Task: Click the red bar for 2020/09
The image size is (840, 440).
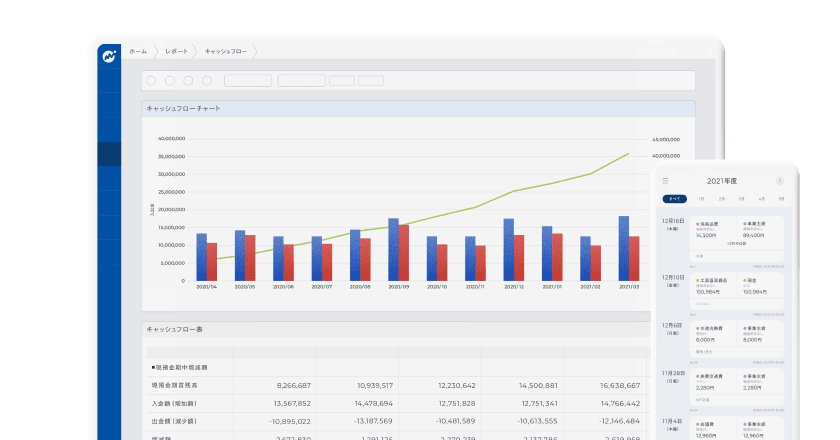Action: [404, 253]
